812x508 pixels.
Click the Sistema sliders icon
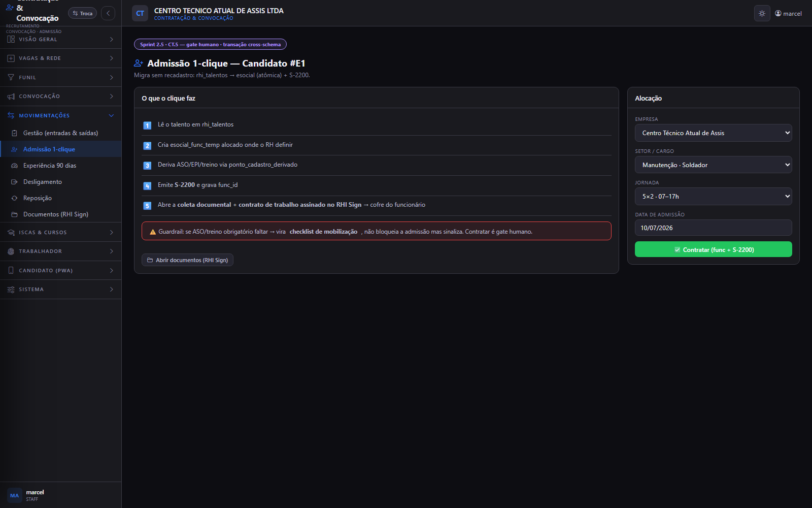coord(11,290)
